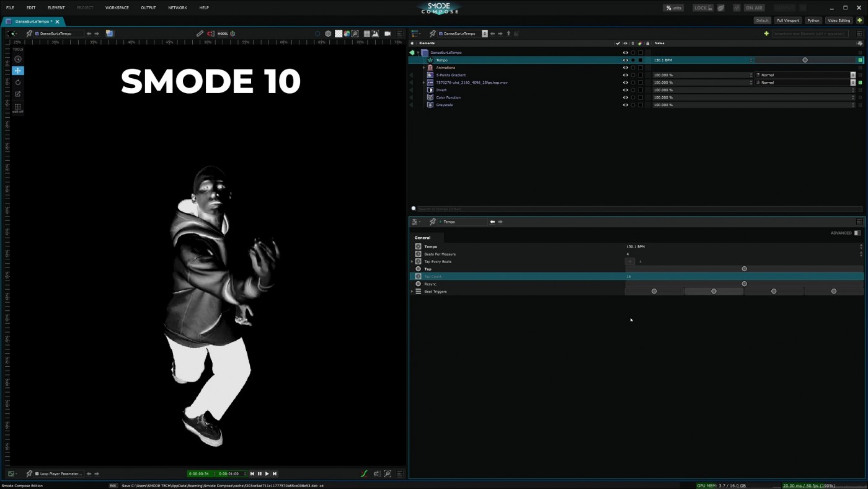This screenshot has height=489, width=868.
Task: Open the HELP menu
Action: point(204,7)
